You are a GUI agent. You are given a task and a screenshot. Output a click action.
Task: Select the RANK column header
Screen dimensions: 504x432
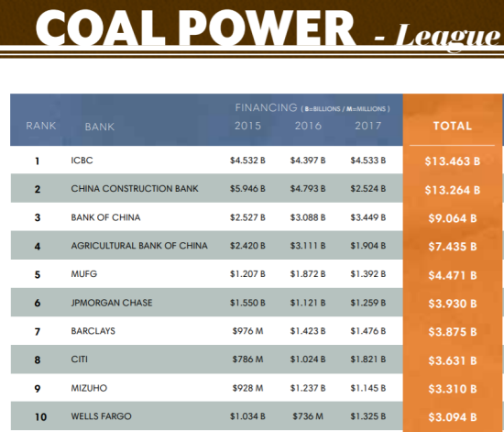[41, 126]
